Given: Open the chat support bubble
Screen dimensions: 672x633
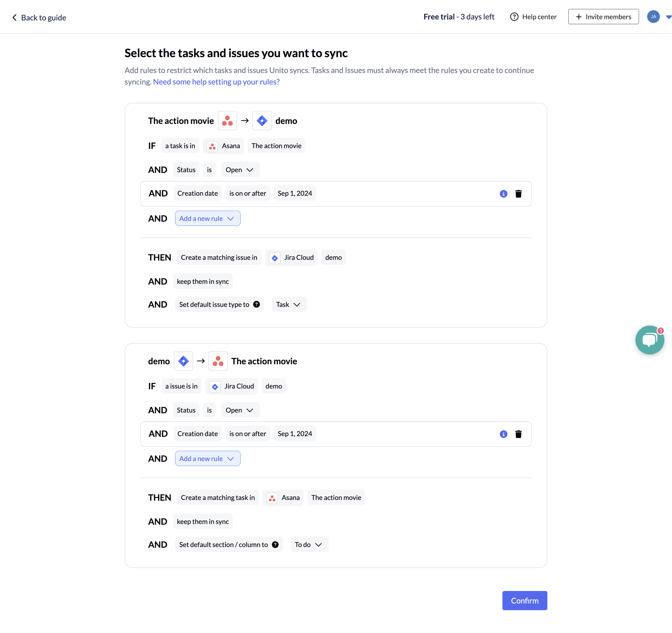Looking at the screenshot, I should (650, 340).
